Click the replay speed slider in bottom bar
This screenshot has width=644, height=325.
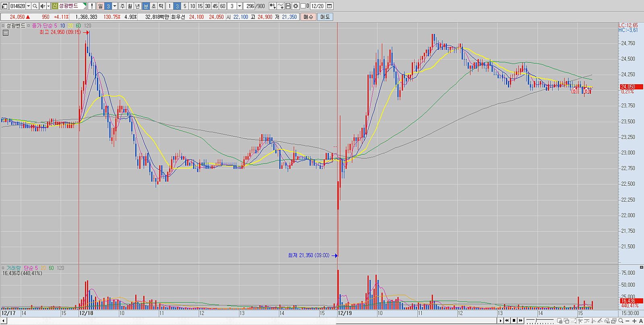(x=540, y=321)
